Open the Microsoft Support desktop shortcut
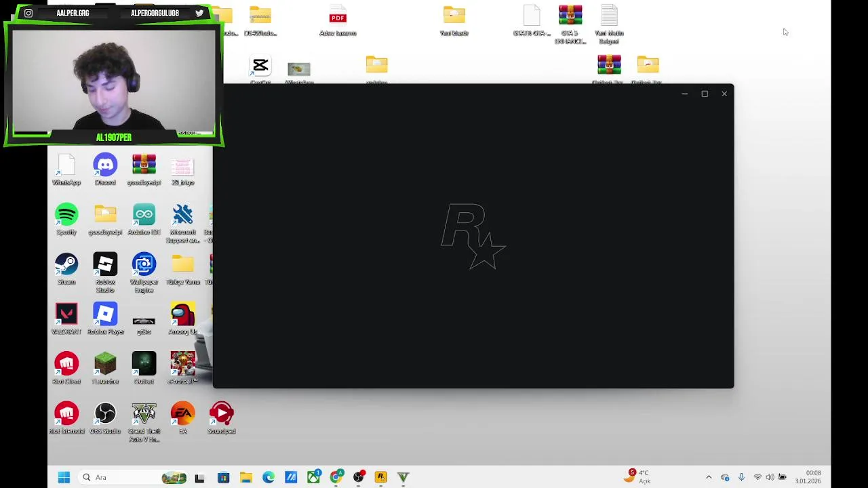Screen dimensions: 868x488 coord(182,223)
